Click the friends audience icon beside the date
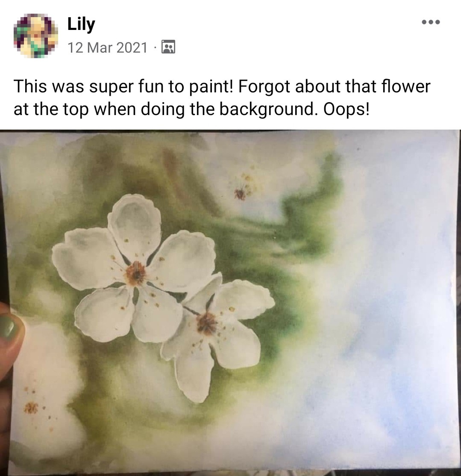This screenshot has width=461, height=476. click(x=168, y=47)
